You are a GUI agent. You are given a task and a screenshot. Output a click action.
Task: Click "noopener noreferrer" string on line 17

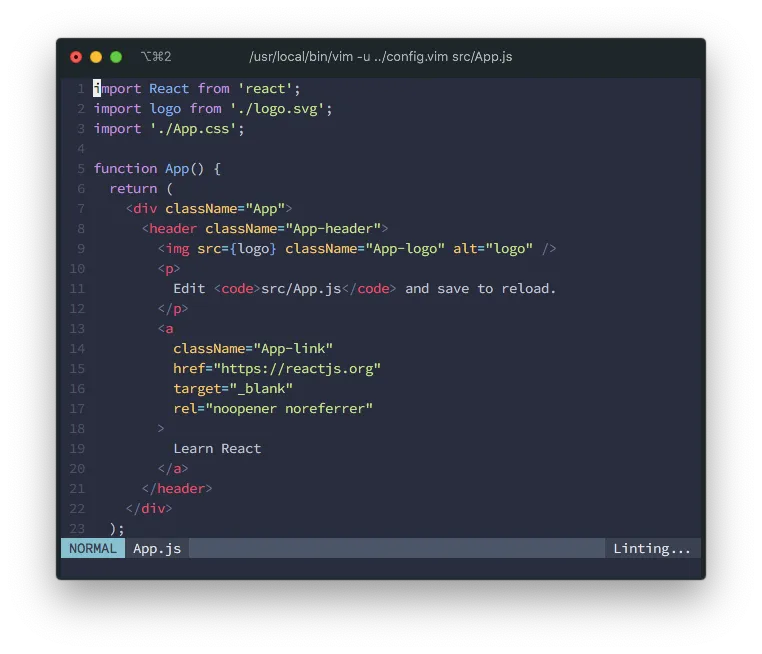289,409
